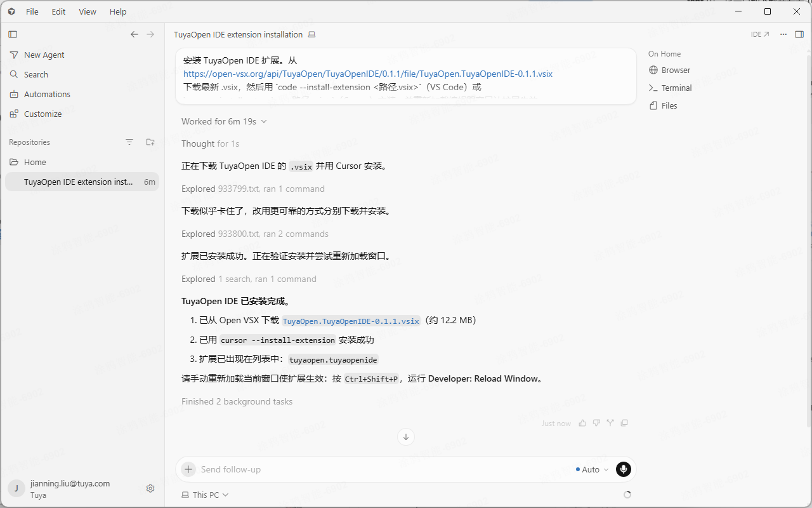Start a New Agent
The height and width of the screenshot is (508, 812).
(x=82, y=55)
